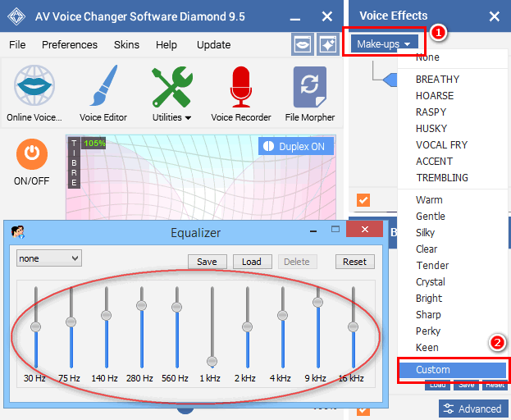Screen dimensions: 511x420
Task: Select the Bright make-up option
Action: click(x=453, y=298)
